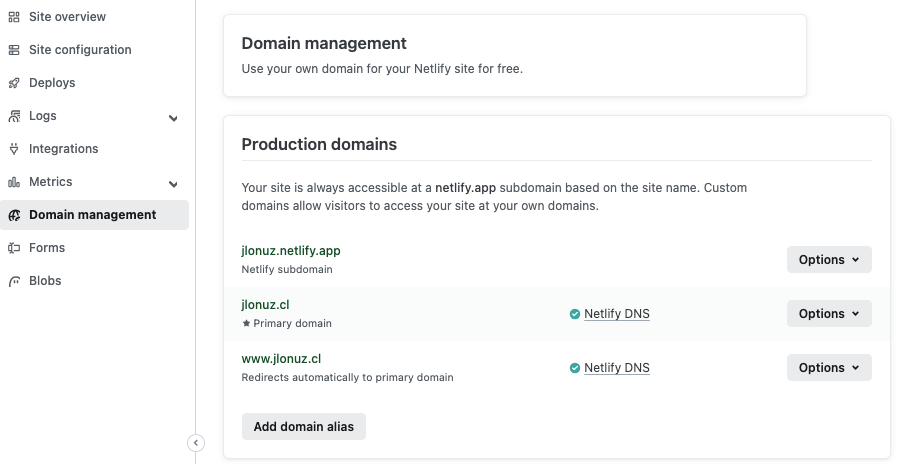Open Netlify DNS link for jlonuz.cl
Viewport: 901px width, 464px height.
coord(616,314)
